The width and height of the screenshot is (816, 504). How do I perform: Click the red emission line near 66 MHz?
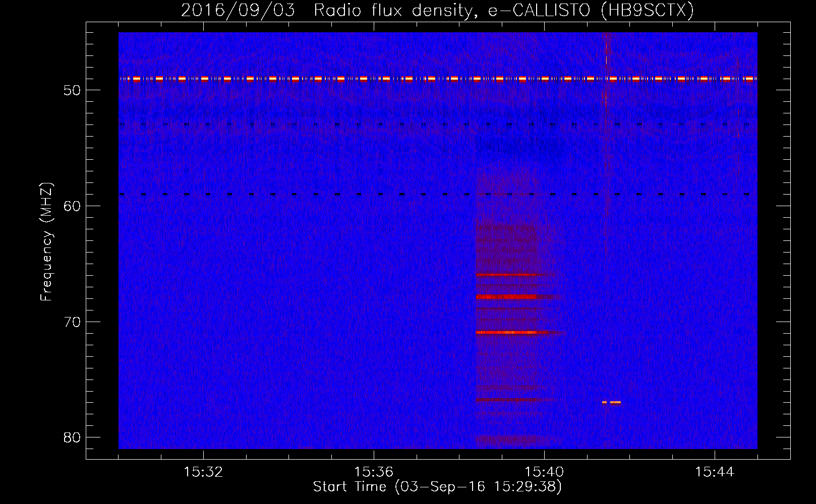[507, 275]
